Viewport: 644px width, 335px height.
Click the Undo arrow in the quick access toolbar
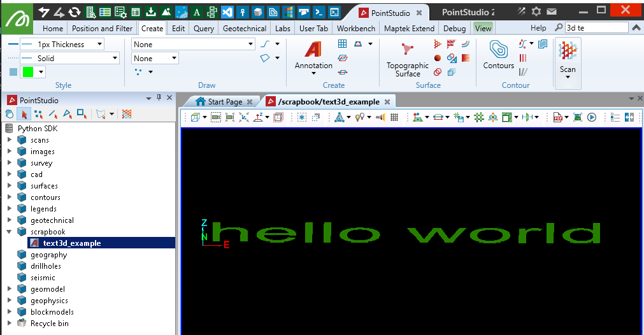point(44,12)
